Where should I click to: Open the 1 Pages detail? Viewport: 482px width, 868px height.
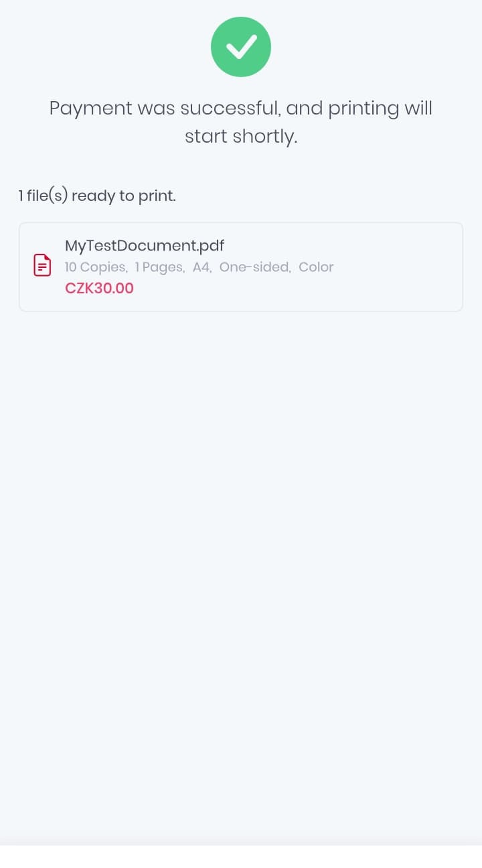pos(159,267)
